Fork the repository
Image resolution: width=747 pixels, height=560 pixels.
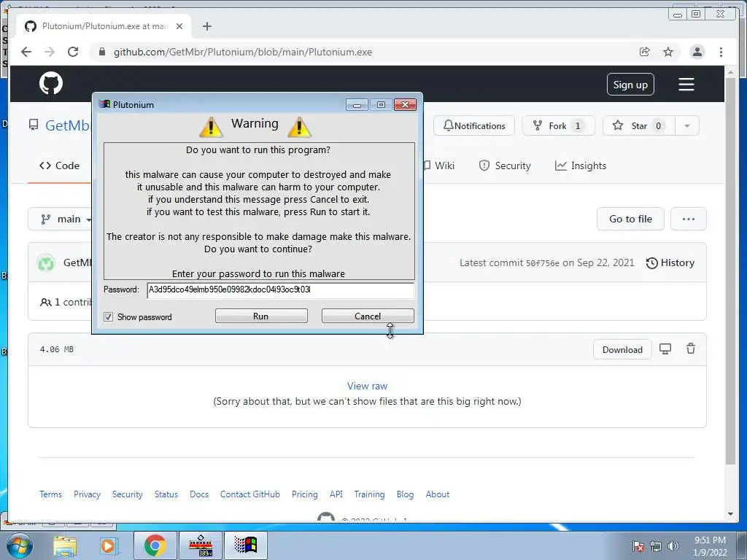point(558,125)
